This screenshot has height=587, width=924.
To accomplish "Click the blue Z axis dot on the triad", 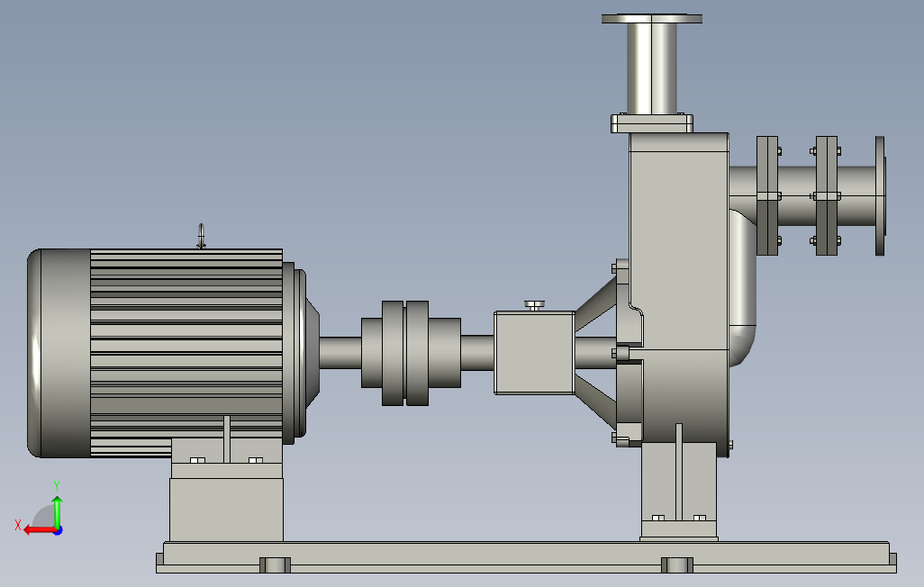I will (x=59, y=530).
